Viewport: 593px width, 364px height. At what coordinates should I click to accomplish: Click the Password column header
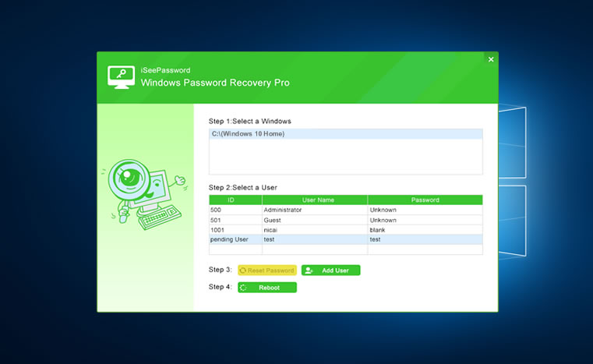pos(425,200)
